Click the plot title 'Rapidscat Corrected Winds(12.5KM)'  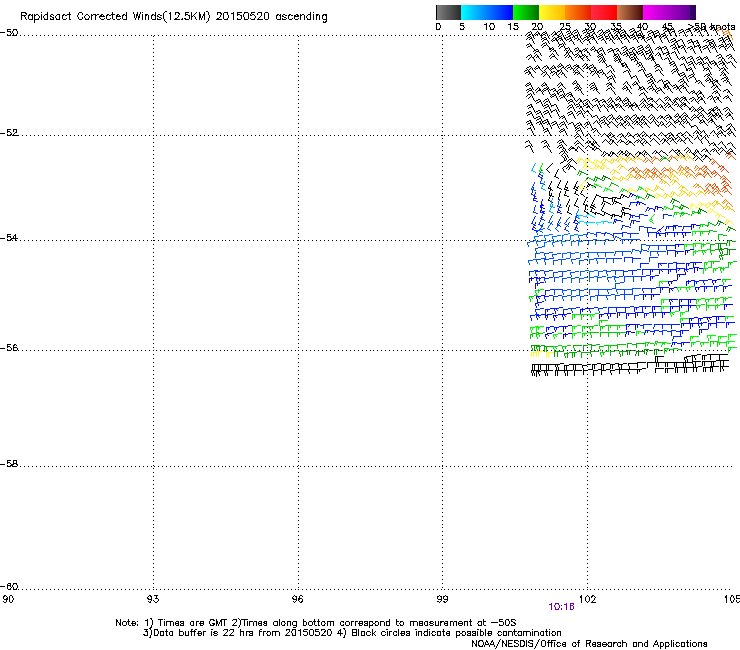115,17
